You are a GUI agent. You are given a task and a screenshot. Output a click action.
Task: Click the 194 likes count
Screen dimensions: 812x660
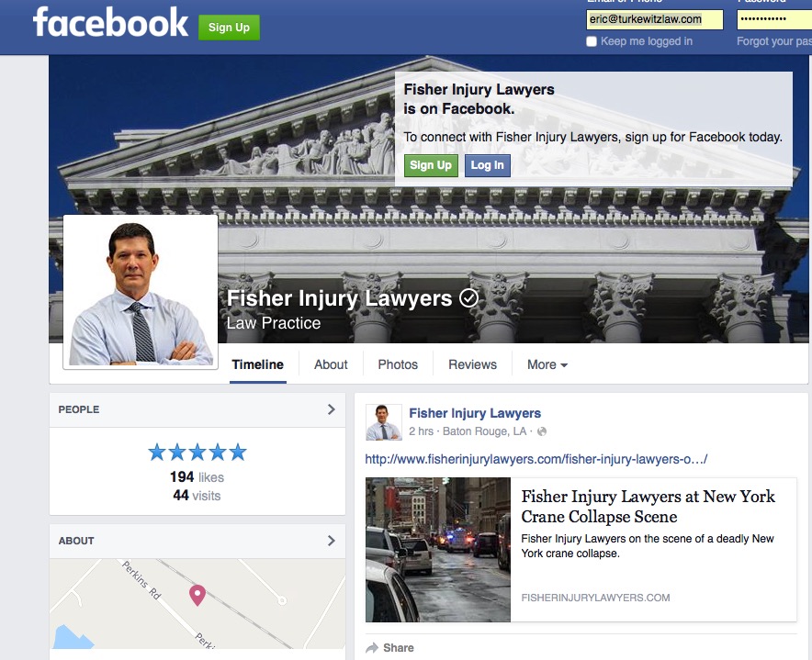tap(197, 476)
